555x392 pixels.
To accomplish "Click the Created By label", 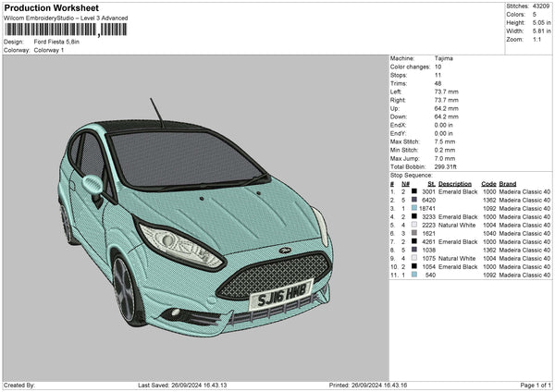I will pos(19,385).
